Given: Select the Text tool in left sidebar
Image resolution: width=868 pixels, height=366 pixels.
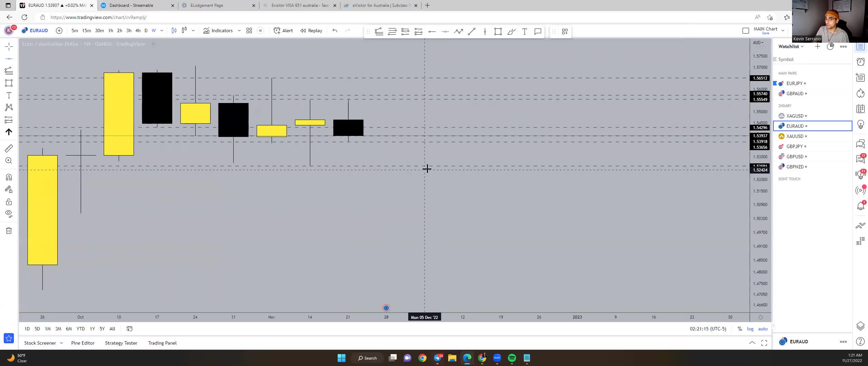Looking at the screenshot, I should coord(9,95).
